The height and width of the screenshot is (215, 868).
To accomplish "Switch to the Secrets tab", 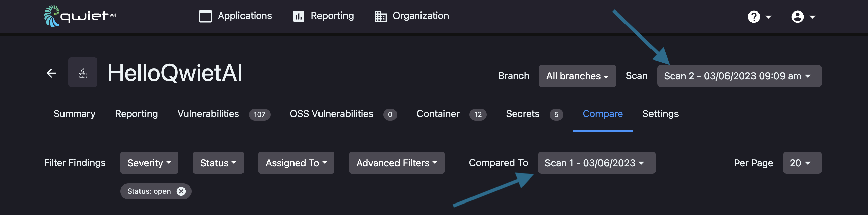I will pyautogui.click(x=523, y=114).
